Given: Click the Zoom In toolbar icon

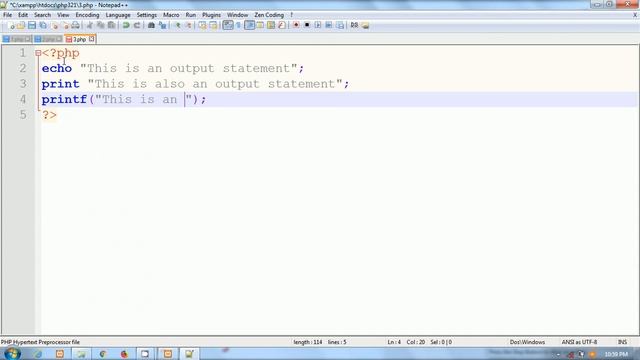Looking at the screenshot, I should tap(178, 25).
